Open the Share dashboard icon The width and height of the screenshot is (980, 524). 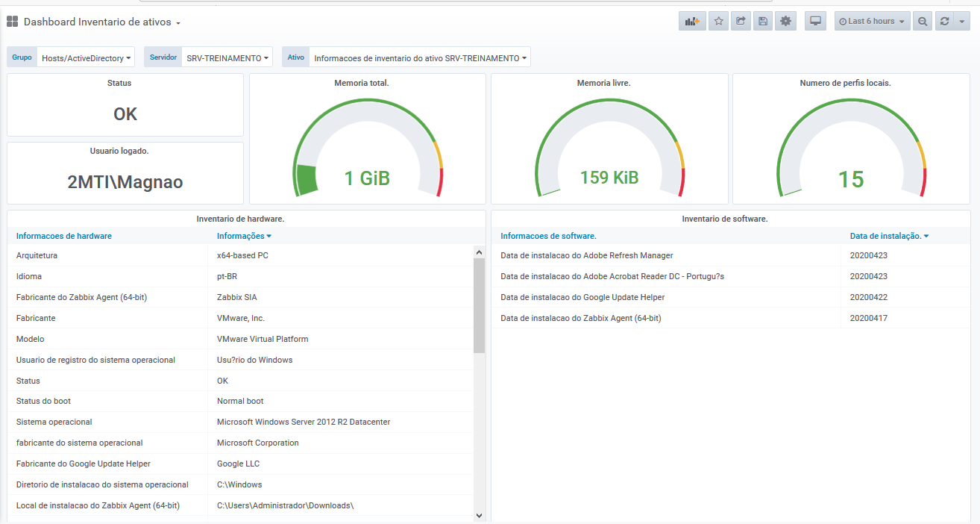[741, 22]
